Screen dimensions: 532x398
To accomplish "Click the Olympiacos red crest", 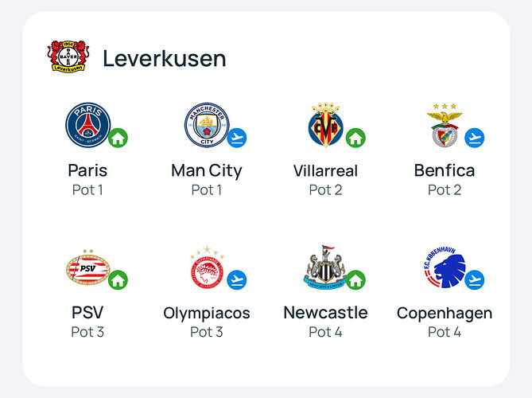I will [206, 268].
